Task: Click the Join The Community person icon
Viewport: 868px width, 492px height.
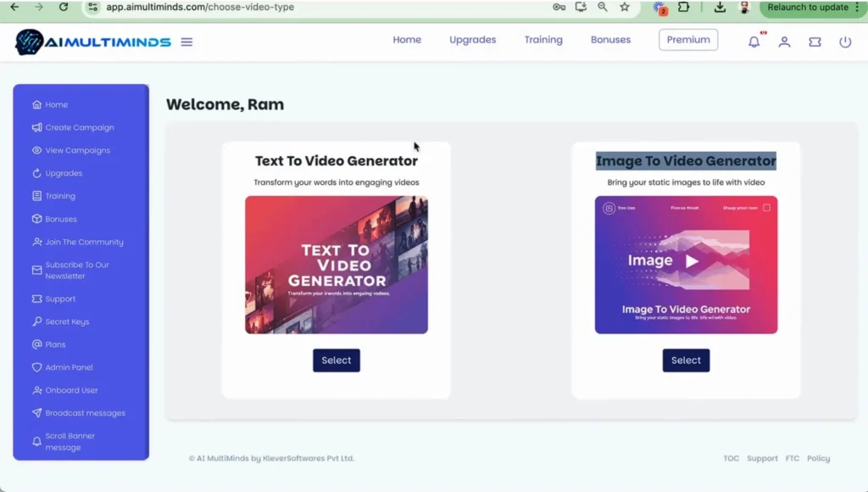Action: [x=36, y=242]
